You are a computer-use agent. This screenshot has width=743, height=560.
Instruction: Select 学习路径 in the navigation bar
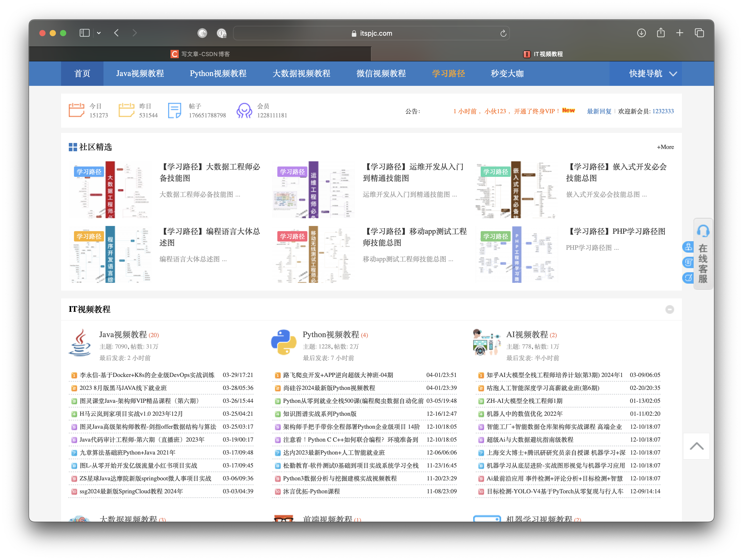click(448, 73)
